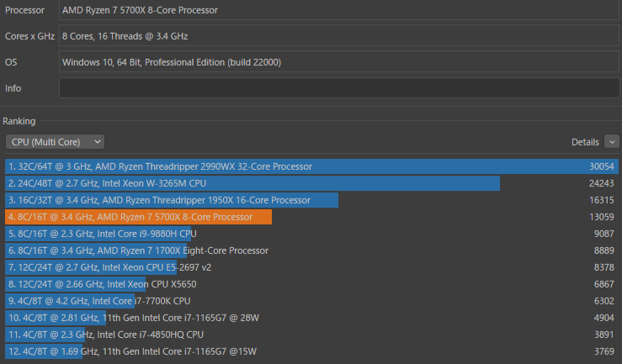Click the Xeon E5-2697 v2 ranking row

(x=109, y=267)
